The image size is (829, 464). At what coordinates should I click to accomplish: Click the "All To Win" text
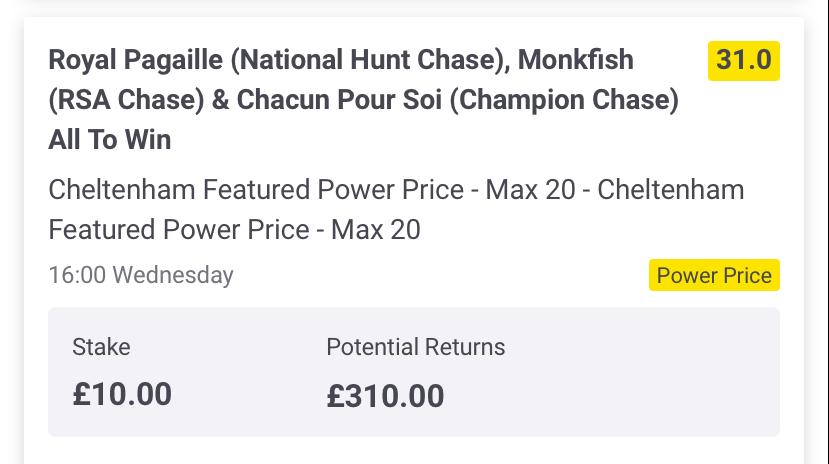pos(109,140)
